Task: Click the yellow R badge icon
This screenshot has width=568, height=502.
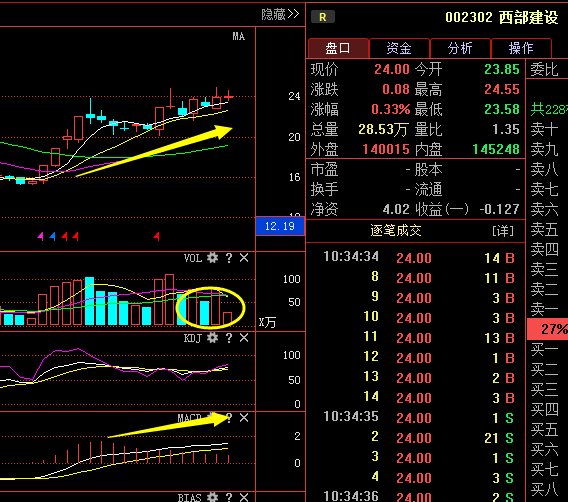Action: coord(322,17)
